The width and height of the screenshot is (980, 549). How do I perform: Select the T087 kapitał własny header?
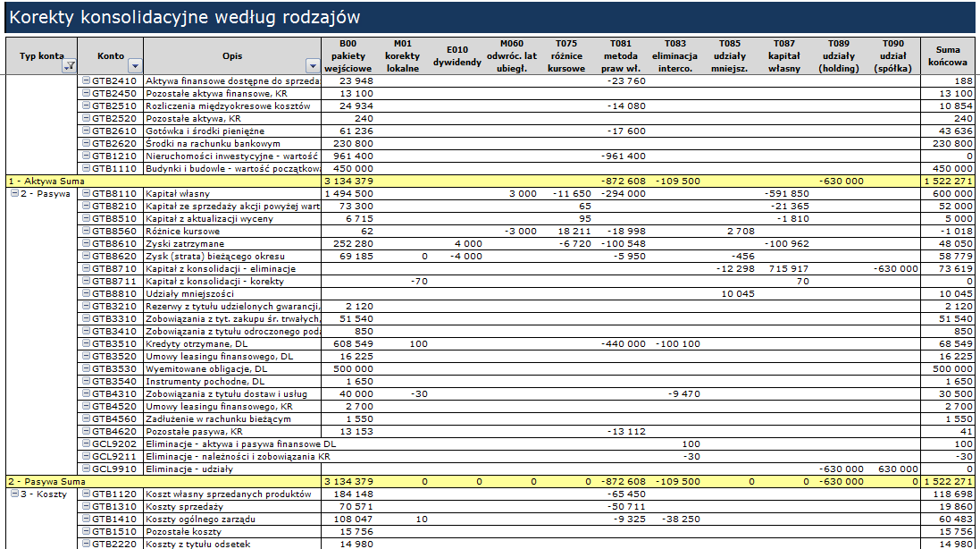point(784,55)
